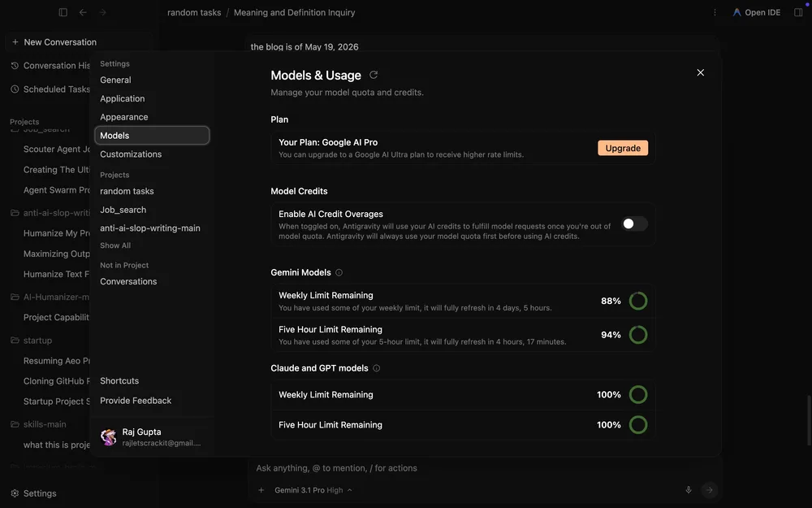Show info about Gemini Models
This screenshot has width=812, height=508.
[x=339, y=272]
